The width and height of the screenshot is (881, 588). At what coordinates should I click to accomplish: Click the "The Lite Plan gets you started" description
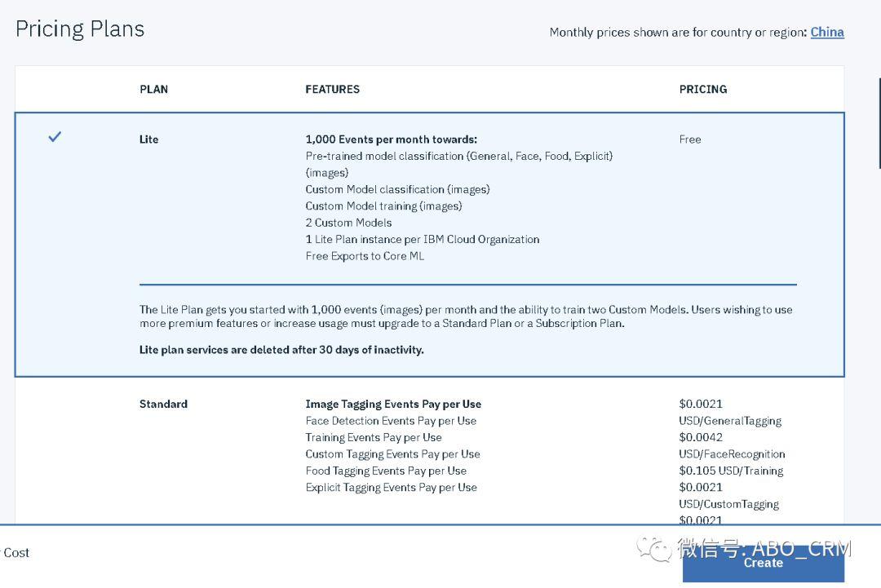click(x=466, y=316)
